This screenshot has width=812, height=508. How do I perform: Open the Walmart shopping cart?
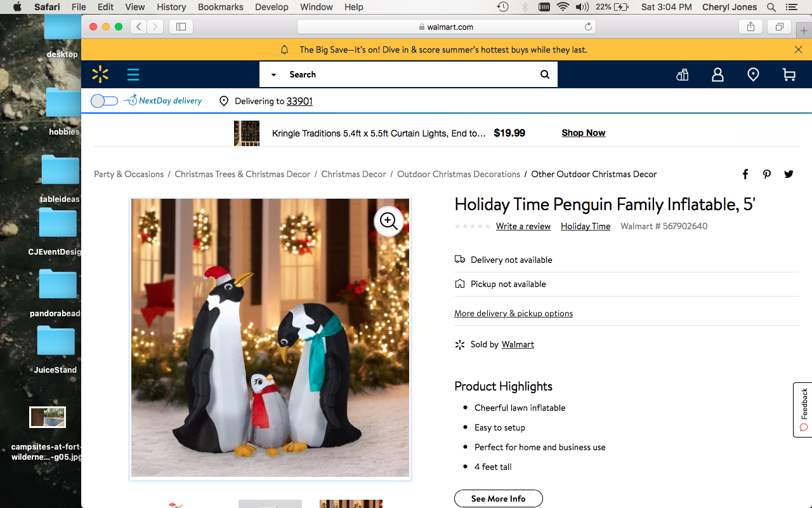789,75
